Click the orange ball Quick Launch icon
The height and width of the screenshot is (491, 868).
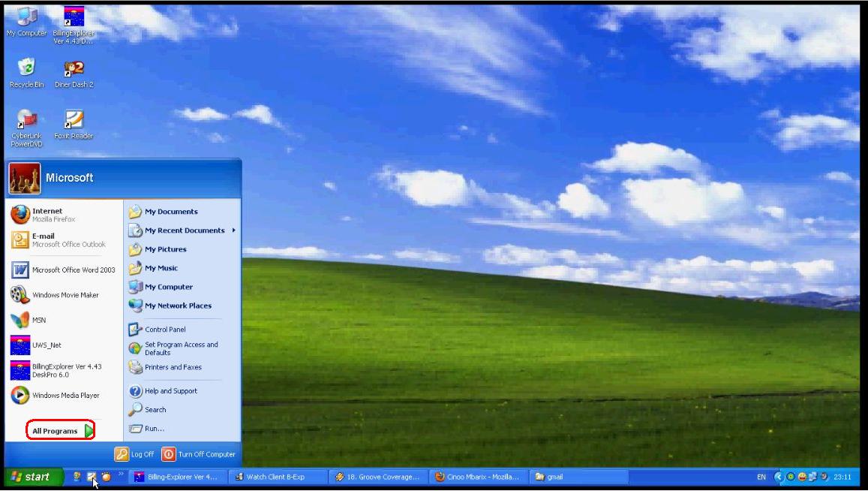pos(107,477)
